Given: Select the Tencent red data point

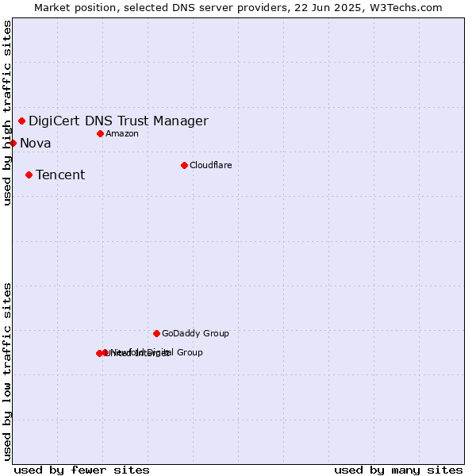Looking at the screenshot, I should tap(29, 175).
